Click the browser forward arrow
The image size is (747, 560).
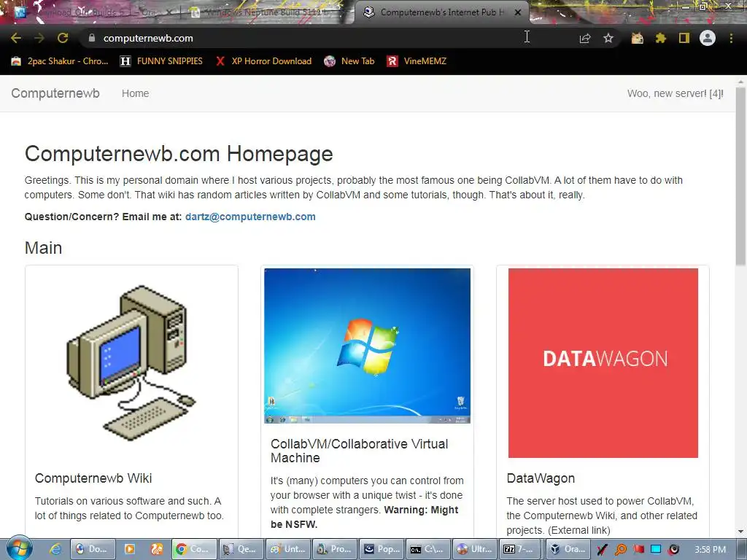click(39, 38)
